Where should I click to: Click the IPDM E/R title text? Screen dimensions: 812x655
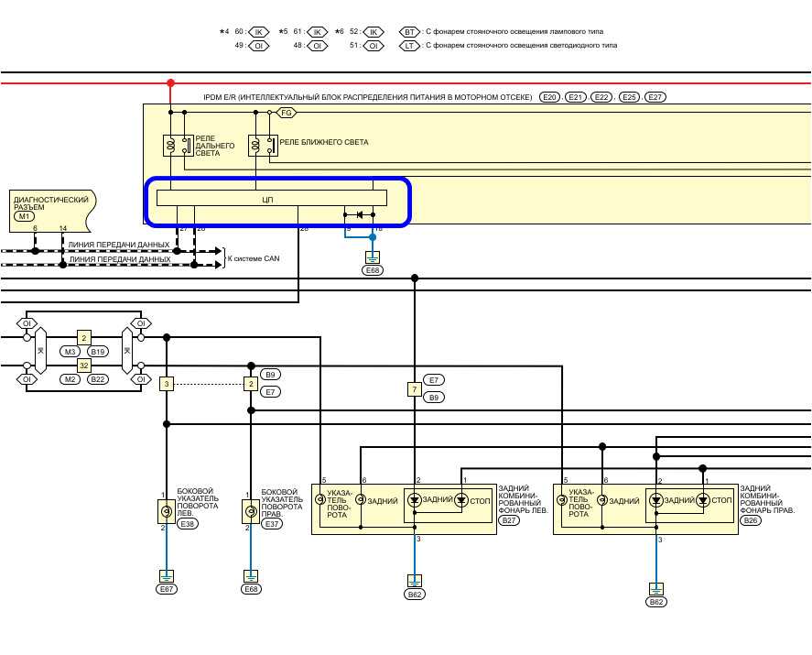pos(368,97)
